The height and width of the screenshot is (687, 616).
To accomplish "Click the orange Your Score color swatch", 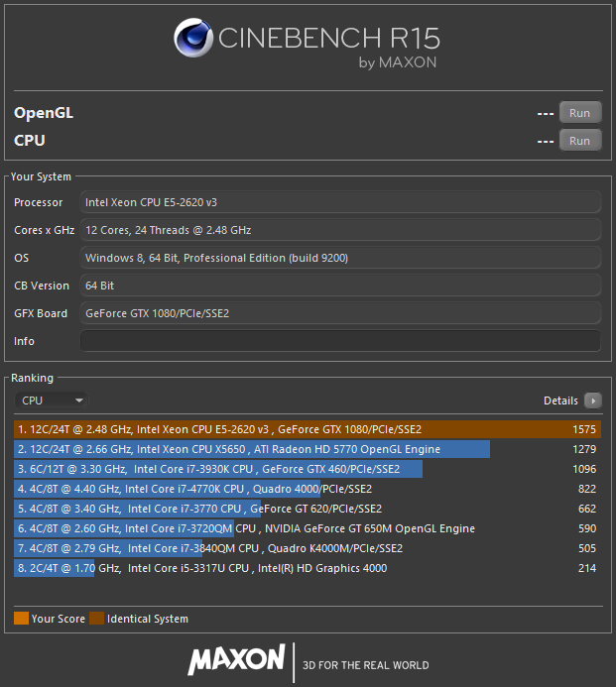I will click(22, 619).
